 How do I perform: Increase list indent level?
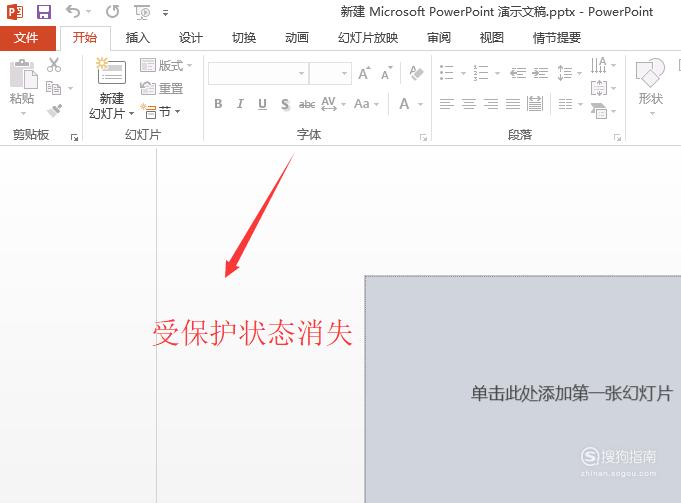tap(540, 73)
